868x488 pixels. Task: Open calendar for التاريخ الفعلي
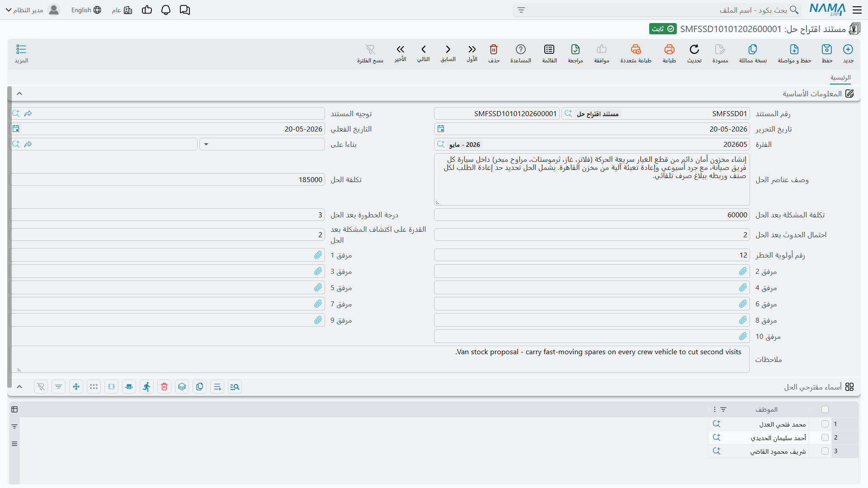tap(16, 129)
